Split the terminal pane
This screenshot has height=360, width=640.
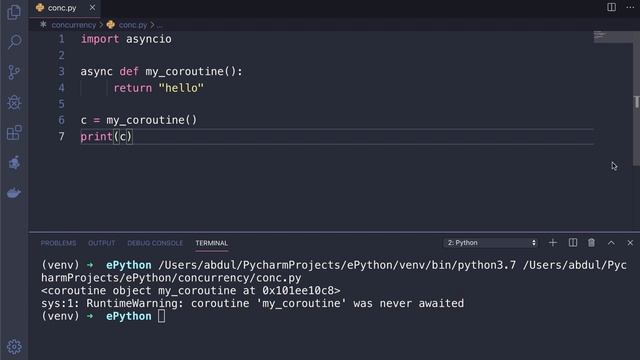[x=573, y=243]
